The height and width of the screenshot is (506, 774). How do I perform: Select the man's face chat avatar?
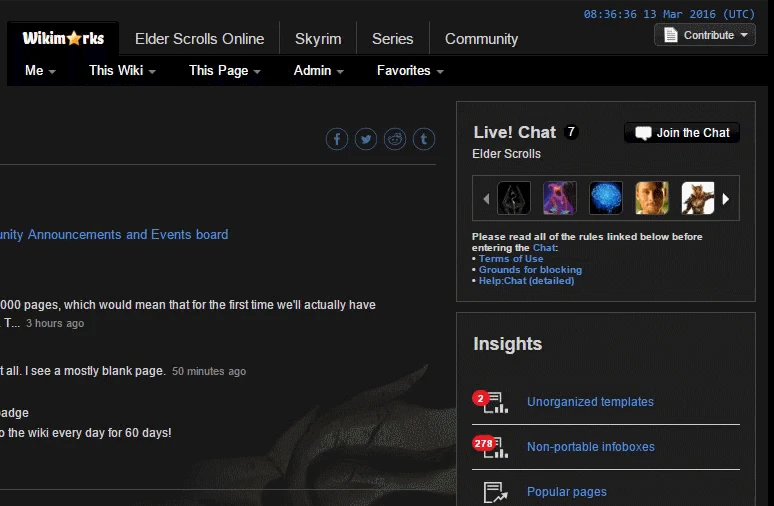[652, 198]
